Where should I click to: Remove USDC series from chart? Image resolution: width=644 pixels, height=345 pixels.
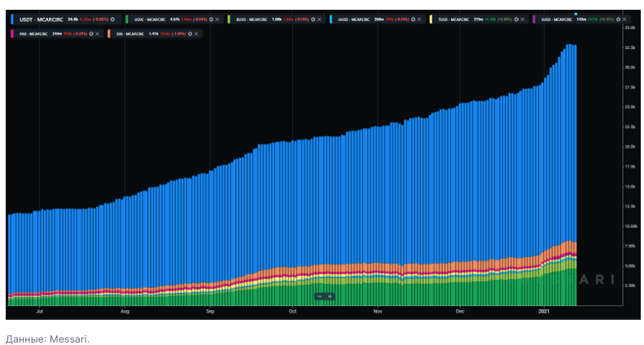[x=217, y=18]
